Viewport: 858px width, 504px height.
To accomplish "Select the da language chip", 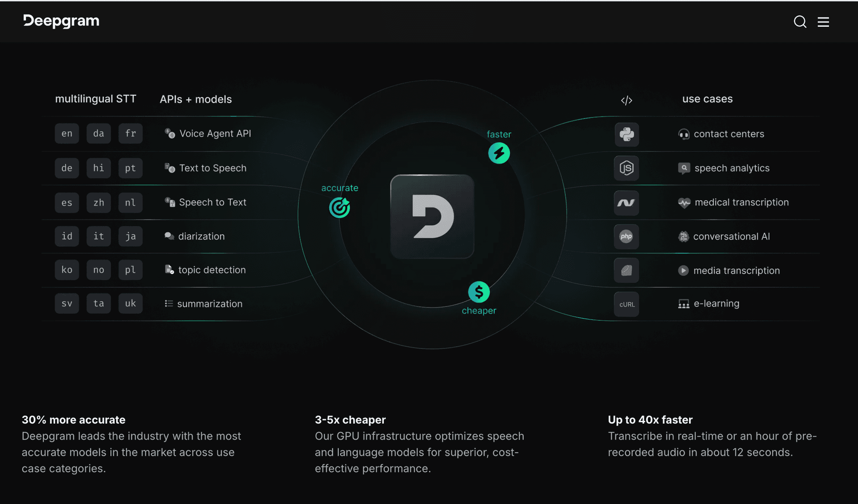I will pos(99,134).
